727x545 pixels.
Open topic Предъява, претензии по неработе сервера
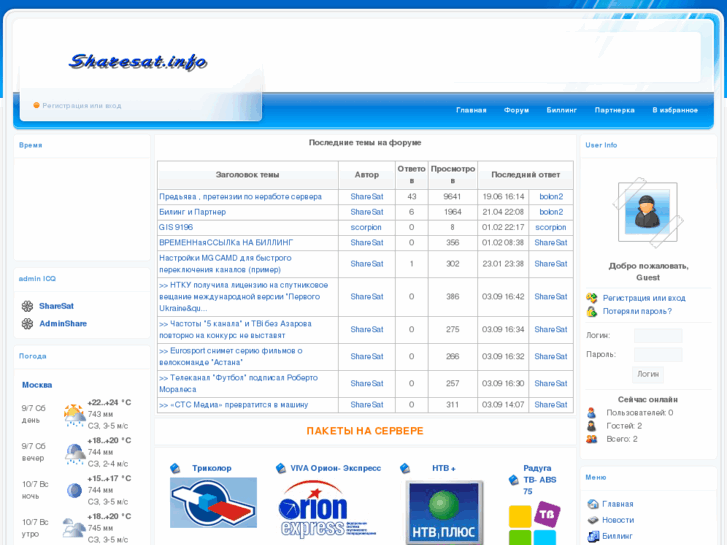[x=240, y=197]
